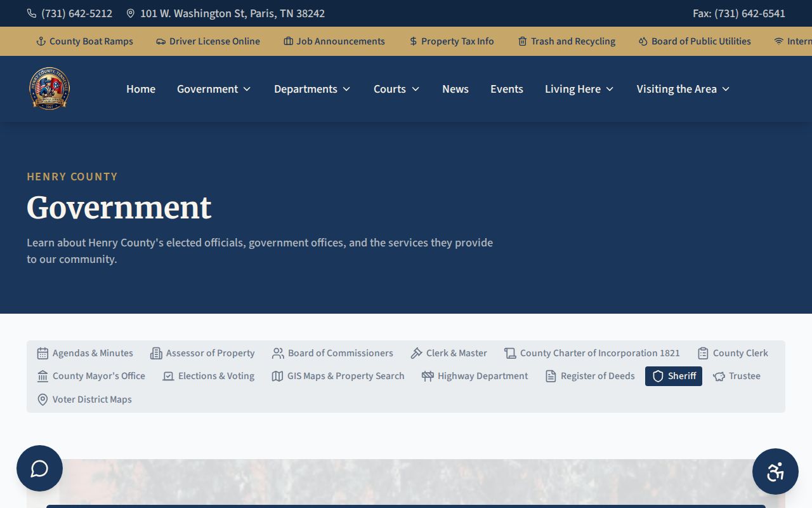Click the car icon for Driver License Online
Image resolution: width=812 pixels, height=508 pixels.
pos(161,41)
